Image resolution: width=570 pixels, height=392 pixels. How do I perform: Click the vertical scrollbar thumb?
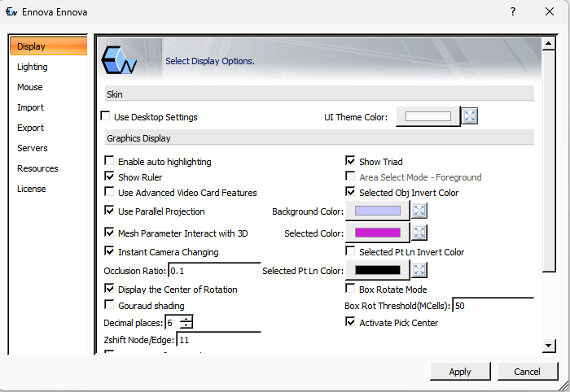(548, 161)
